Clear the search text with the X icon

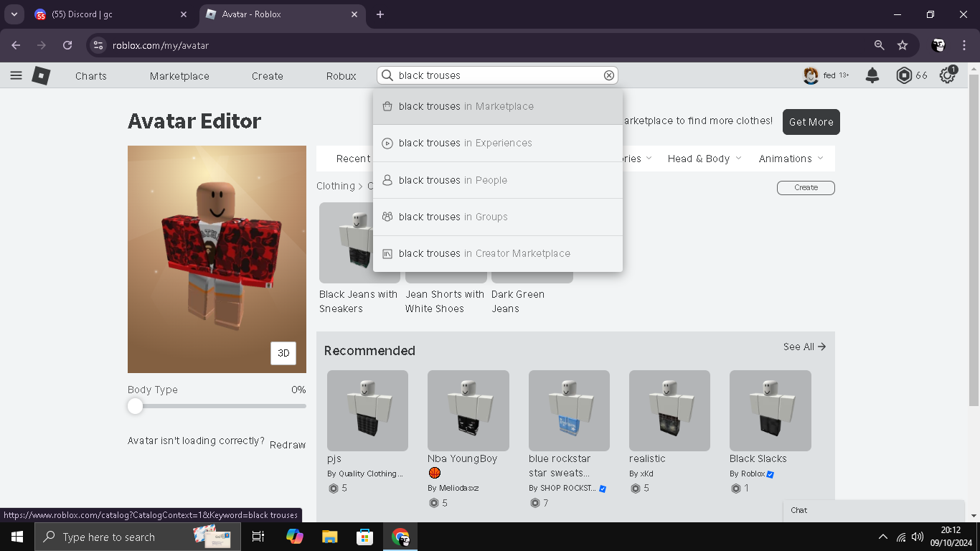pos(609,75)
